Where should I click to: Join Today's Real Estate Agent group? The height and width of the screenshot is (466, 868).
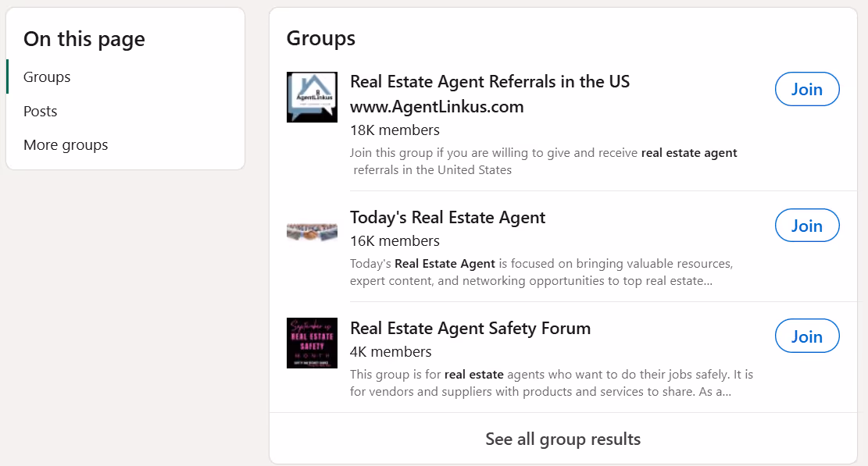pyautogui.click(x=807, y=225)
